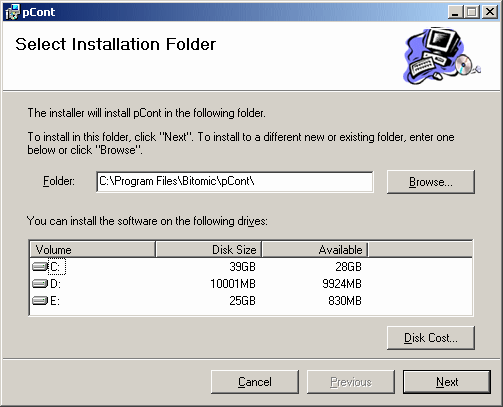Sort drives by Disk Size column header
The width and height of the screenshot is (503, 407).
tap(209, 250)
